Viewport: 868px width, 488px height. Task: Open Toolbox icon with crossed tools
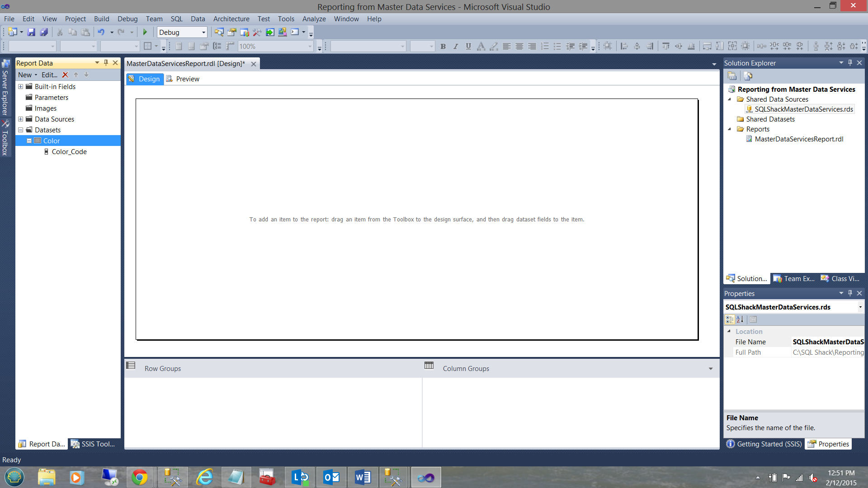pos(5,124)
